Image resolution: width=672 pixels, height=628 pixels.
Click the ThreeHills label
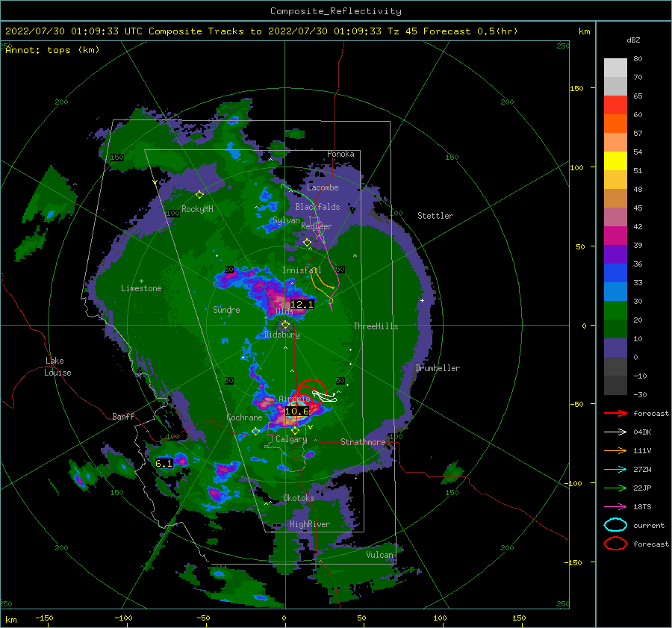376,326
